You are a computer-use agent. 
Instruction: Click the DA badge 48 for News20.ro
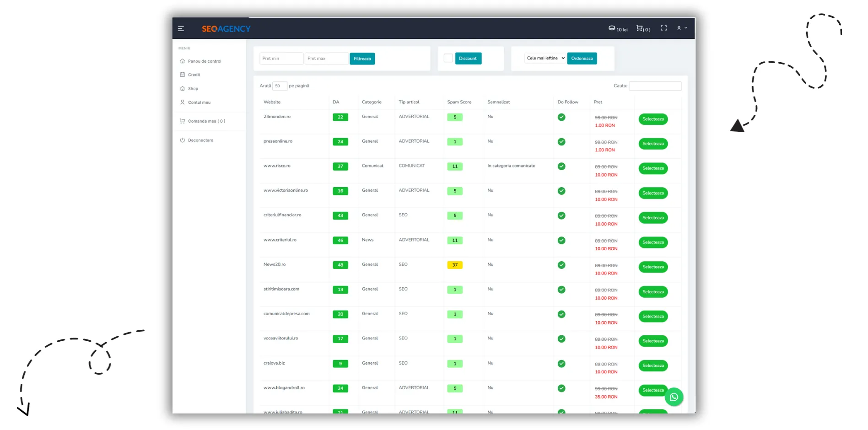340,265
